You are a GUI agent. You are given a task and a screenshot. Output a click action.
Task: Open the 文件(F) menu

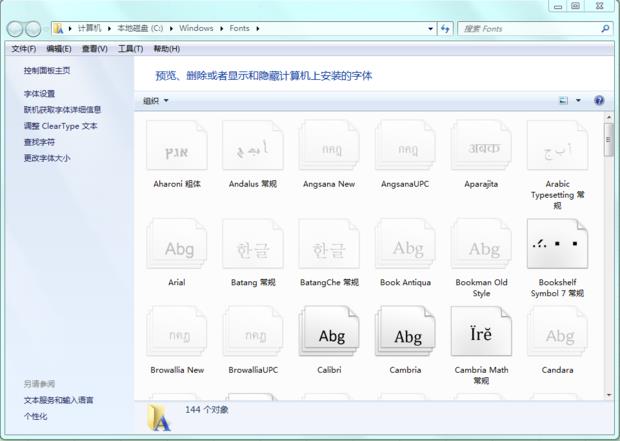pyautogui.click(x=24, y=49)
